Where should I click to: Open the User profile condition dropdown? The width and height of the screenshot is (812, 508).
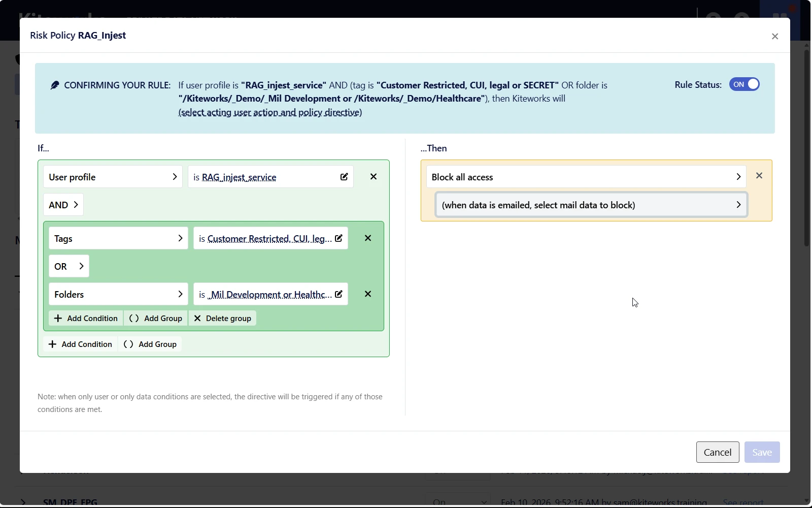tap(113, 177)
